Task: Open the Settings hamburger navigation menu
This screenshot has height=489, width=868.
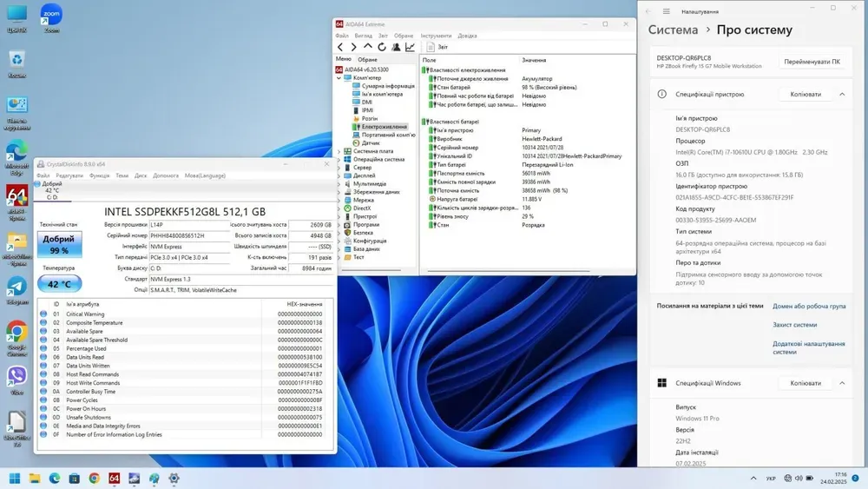Action: tap(666, 11)
